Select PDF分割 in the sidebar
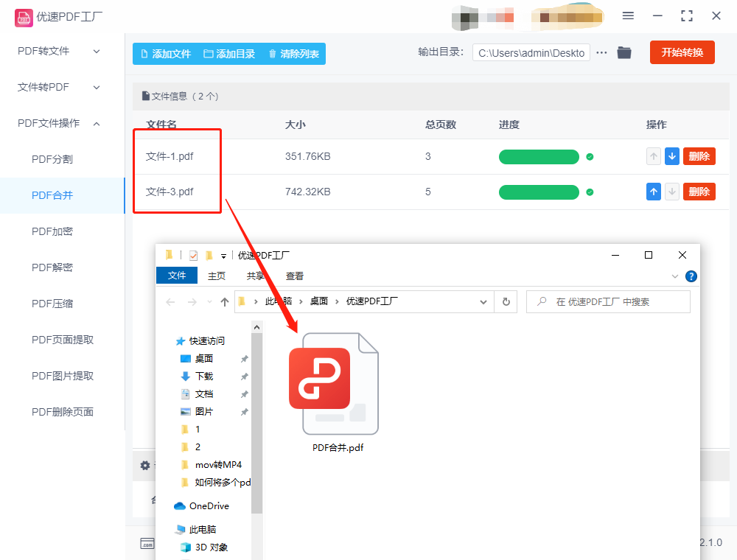Screen dimensions: 737x560 pyautogui.click(x=52, y=159)
